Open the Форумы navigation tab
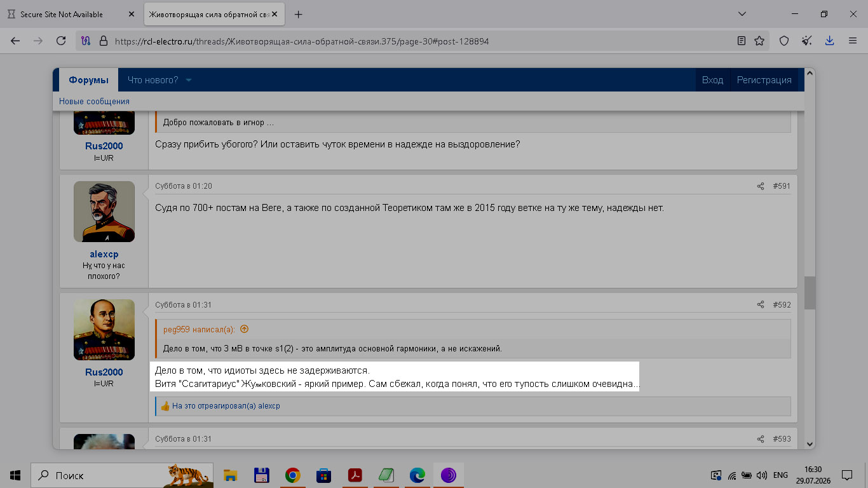This screenshot has width=868, height=488. (89, 80)
